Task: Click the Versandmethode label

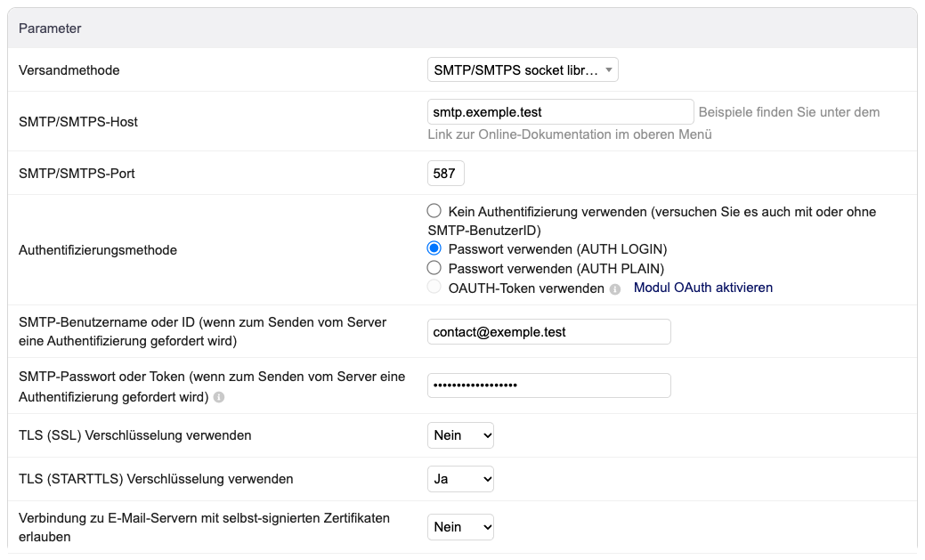Action: click(69, 70)
